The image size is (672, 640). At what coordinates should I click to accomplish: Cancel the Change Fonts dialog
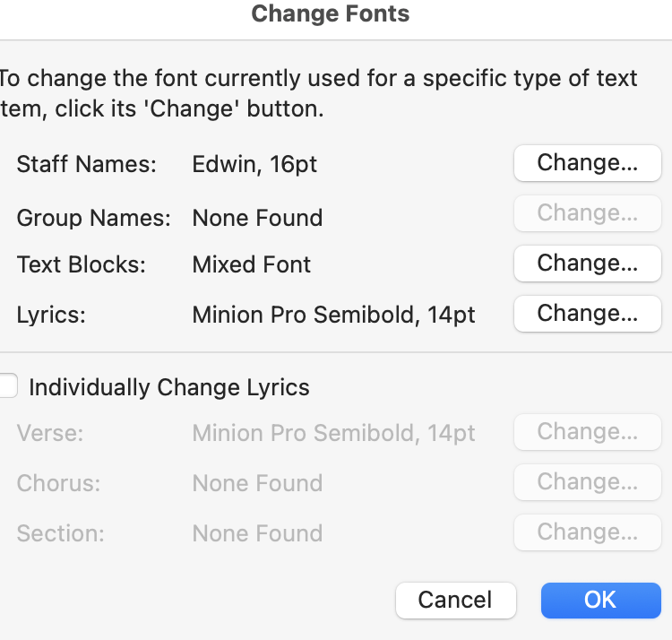click(455, 600)
